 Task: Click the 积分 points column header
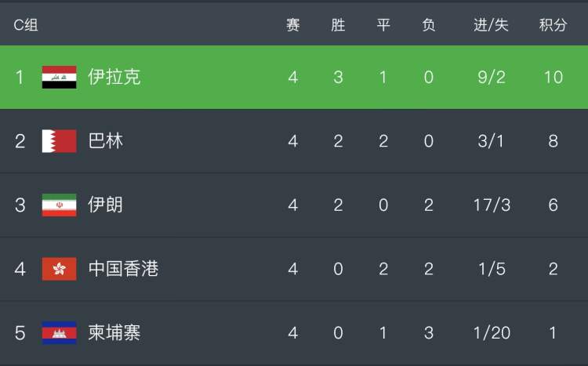[554, 25]
